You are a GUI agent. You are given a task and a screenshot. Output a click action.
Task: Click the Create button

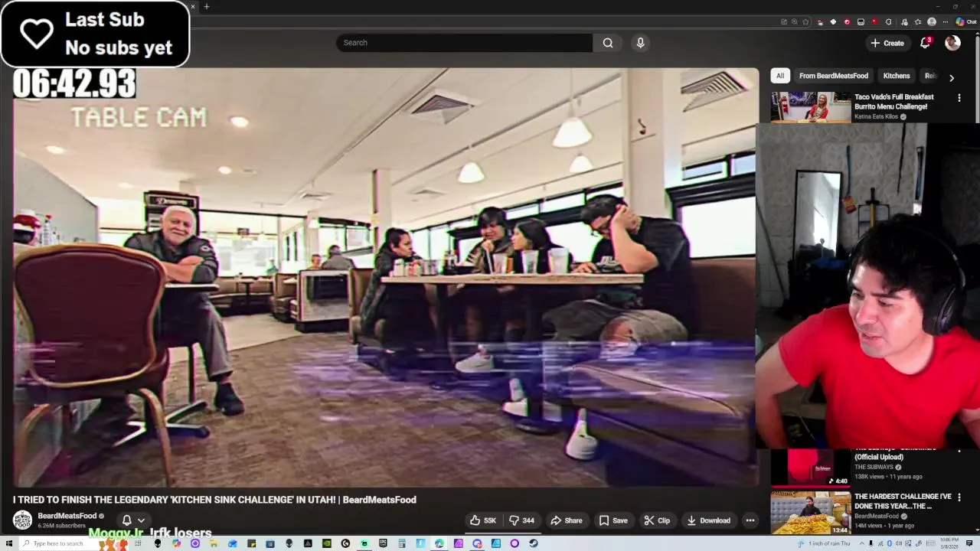pos(887,43)
